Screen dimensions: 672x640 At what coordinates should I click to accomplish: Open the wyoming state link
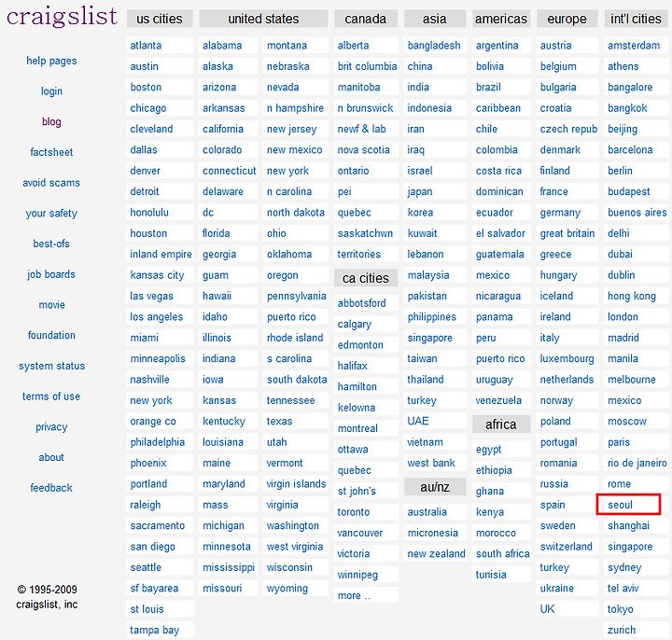287,588
